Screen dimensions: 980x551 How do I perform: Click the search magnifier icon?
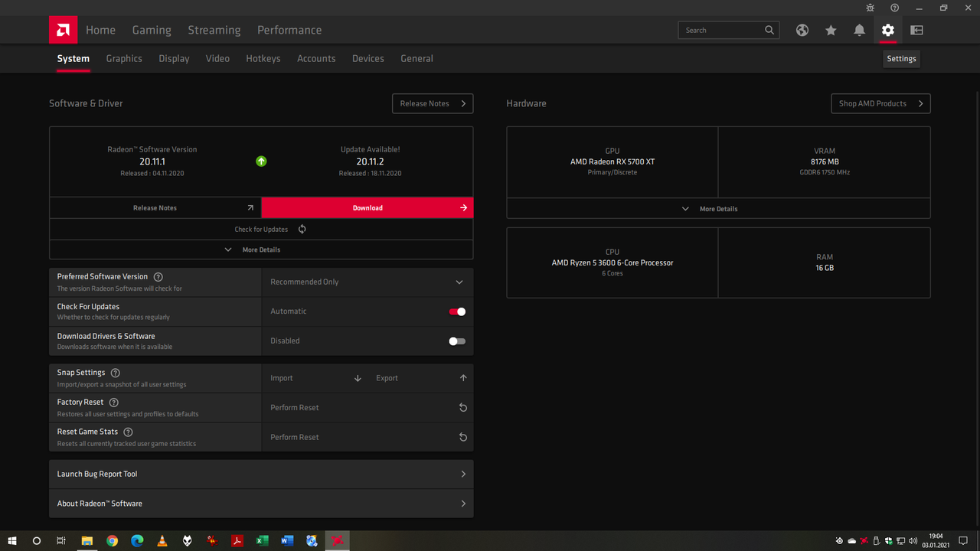coord(769,30)
